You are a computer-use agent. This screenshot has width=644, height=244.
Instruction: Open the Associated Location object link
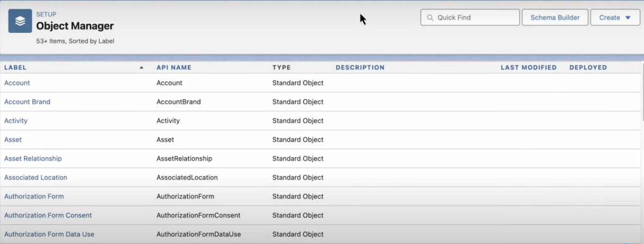36,177
